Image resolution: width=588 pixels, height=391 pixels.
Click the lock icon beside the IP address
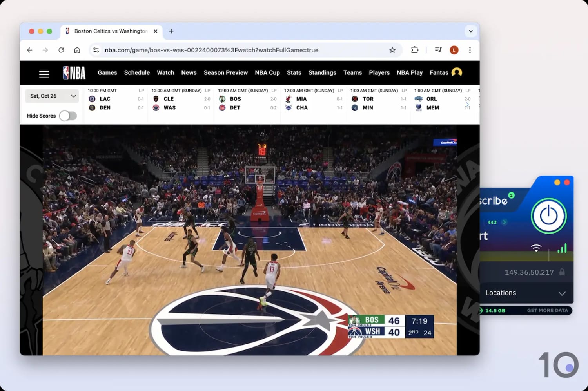562,272
